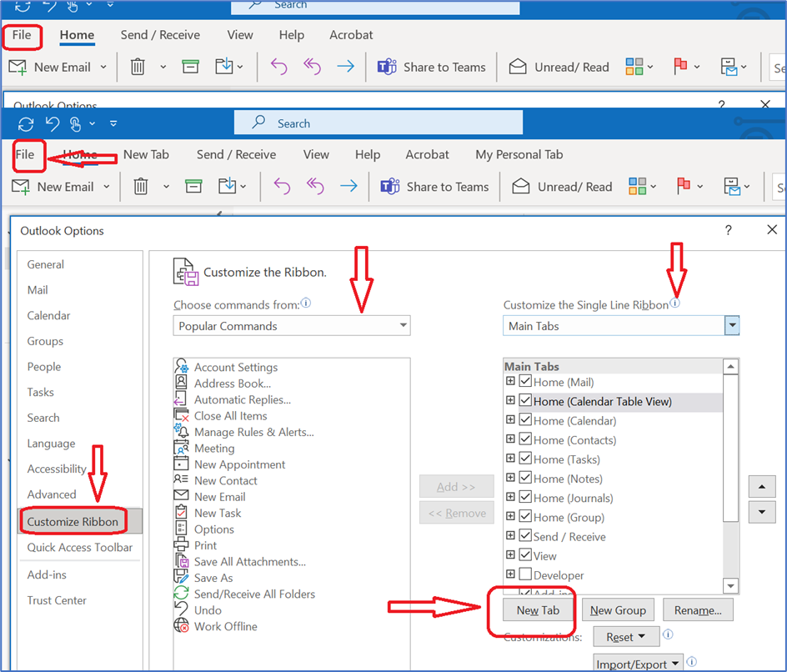Click Main Tabs list scrollbar up arrow
The image size is (787, 672).
[731, 367]
